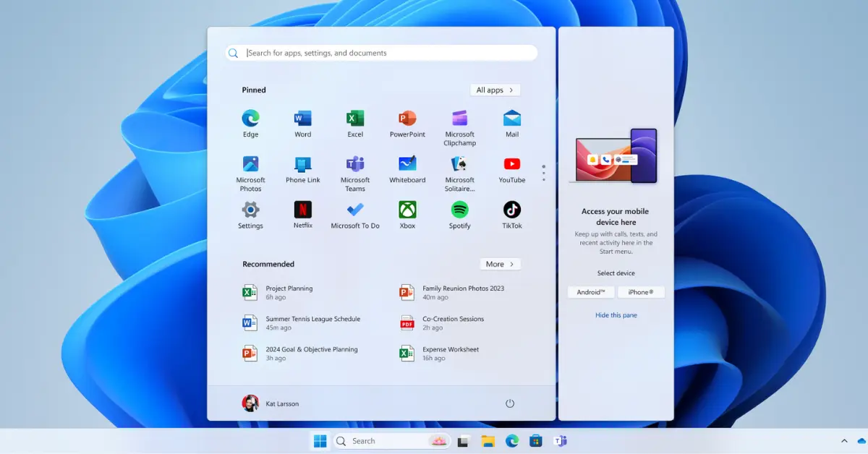
Task: Click the Hide this pane link
Action: pos(616,315)
